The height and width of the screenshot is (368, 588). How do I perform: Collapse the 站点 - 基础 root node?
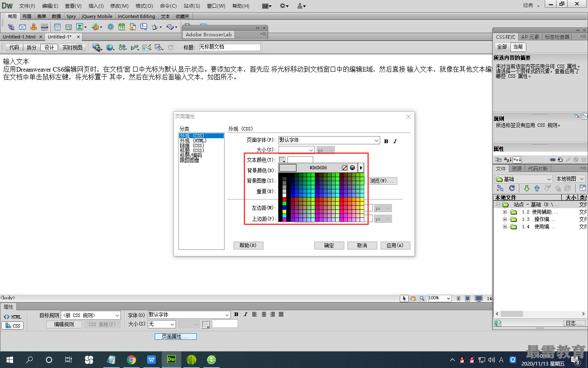(x=498, y=204)
